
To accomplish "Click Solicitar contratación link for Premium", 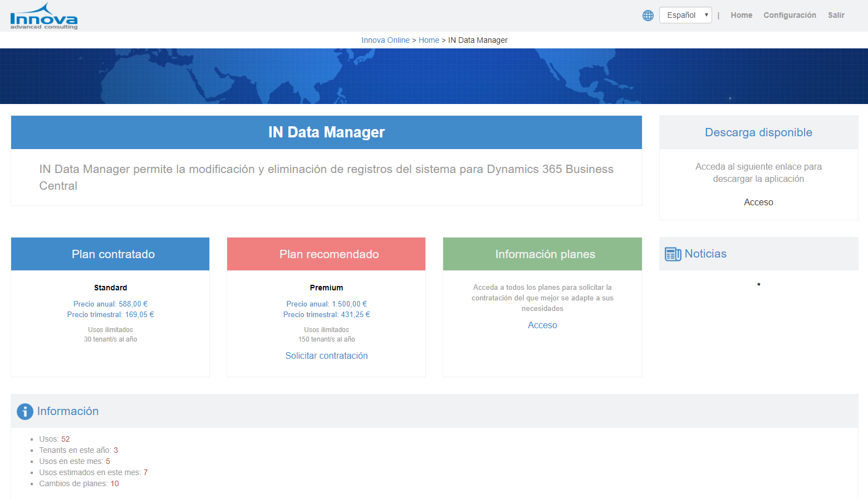I will pos(326,356).
